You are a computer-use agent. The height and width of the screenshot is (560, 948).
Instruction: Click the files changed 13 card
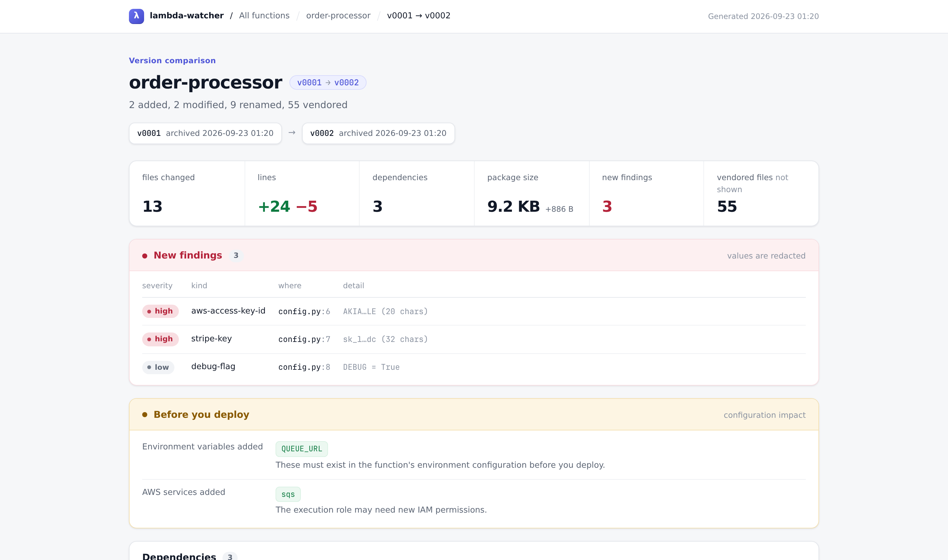(187, 194)
